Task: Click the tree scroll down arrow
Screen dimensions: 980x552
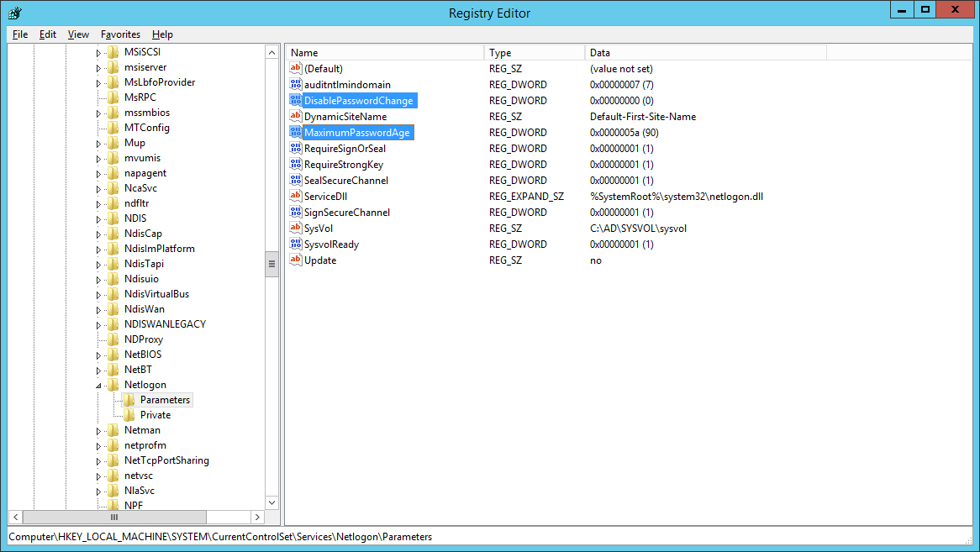Action: coord(271,502)
